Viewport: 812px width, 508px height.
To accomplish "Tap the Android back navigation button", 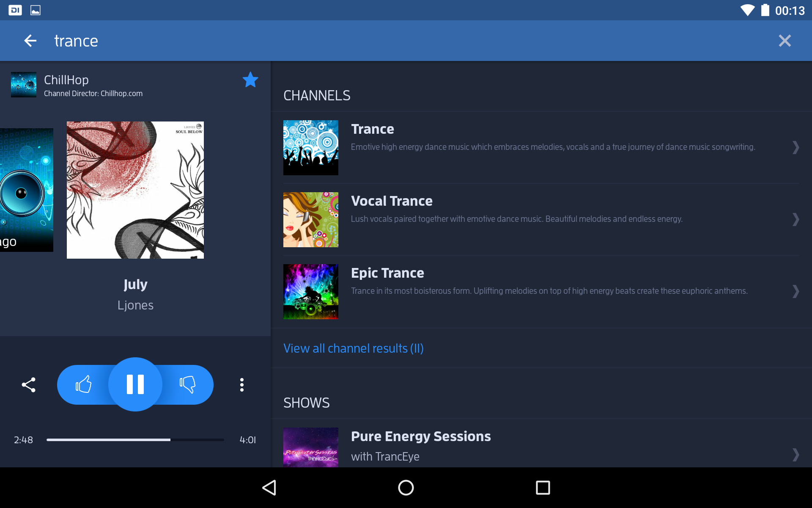I will pos(269,488).
